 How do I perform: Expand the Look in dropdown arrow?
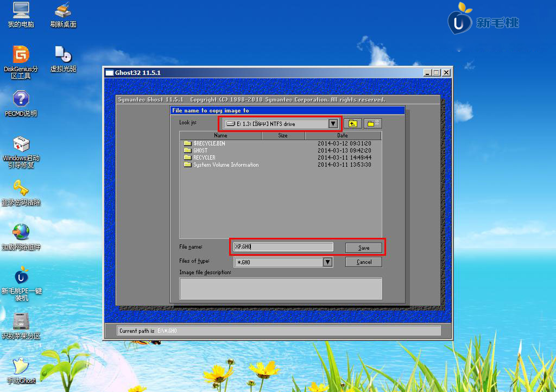coord(333,124)
